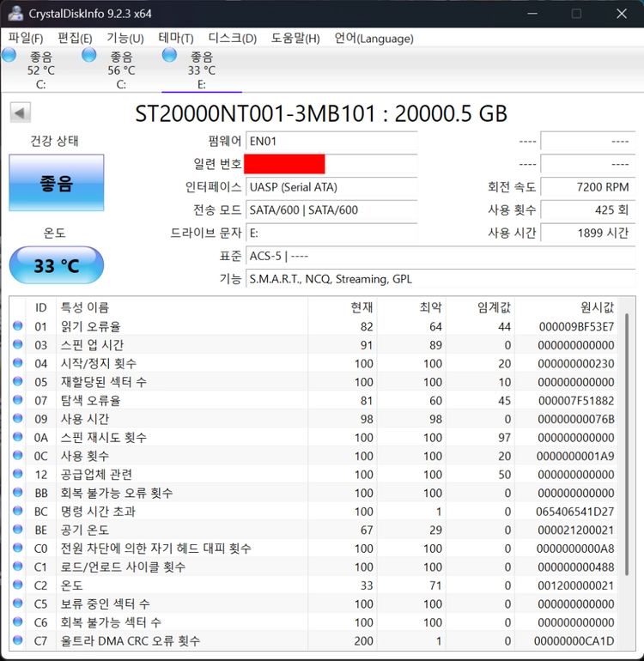Open the 도움말(H) menu

(x=295, y=39)
